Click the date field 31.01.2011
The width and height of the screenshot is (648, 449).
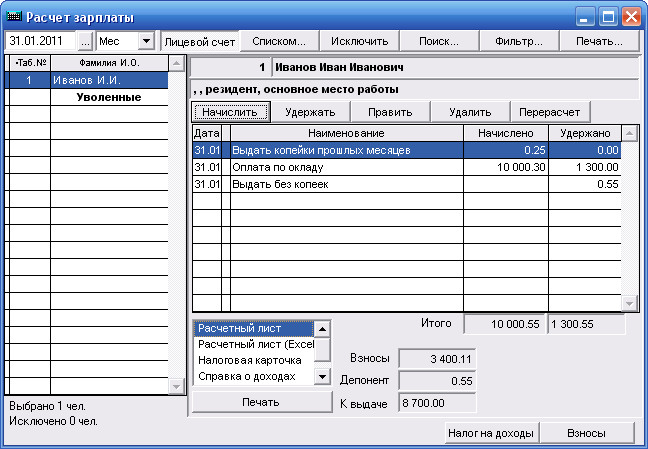pyautogui.click(x=40, y=41)
